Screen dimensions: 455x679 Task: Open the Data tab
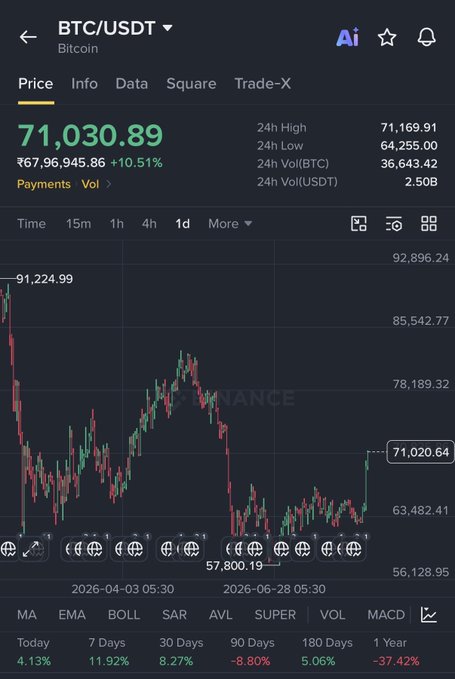coord(132,84)
